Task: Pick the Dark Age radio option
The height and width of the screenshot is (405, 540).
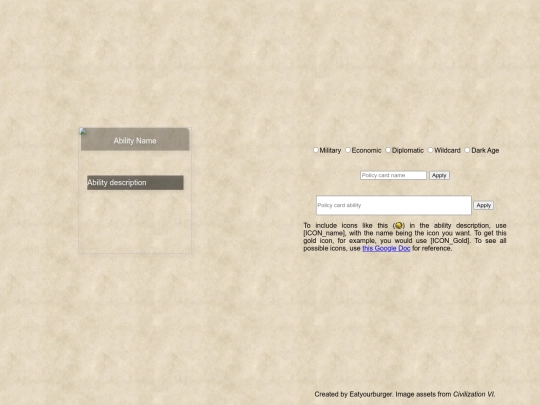Action: pos(467,150)
